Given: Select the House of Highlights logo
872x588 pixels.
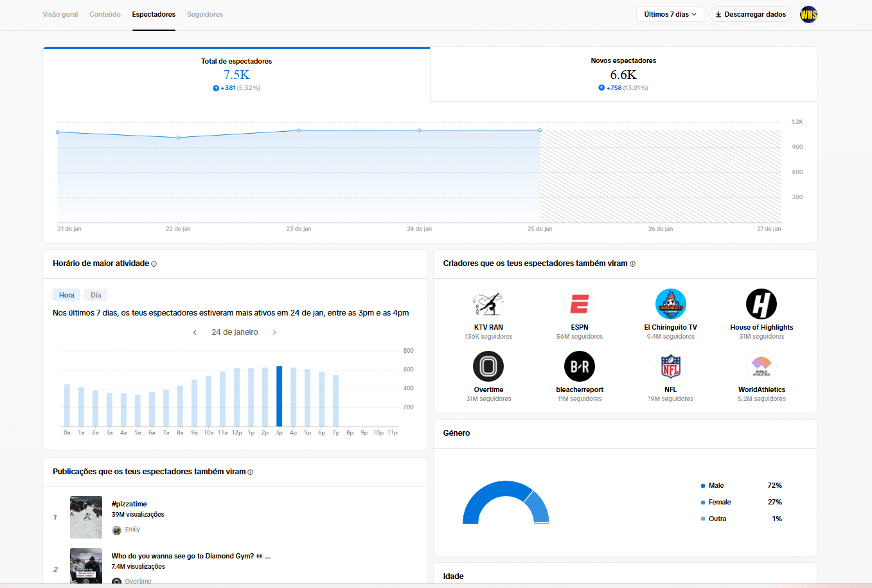Looking at the screenshot, I should click(761, 304).
